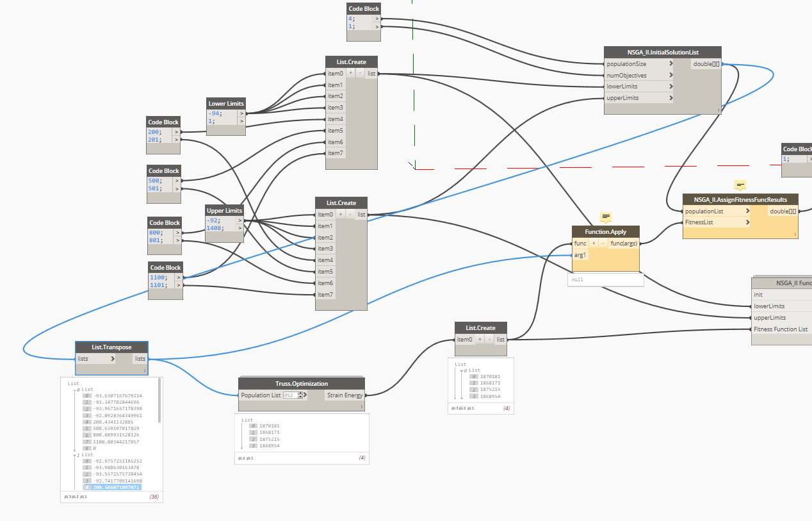Click the -94 value in Lower Limits

pyautogui.click(x=215, y=113)
